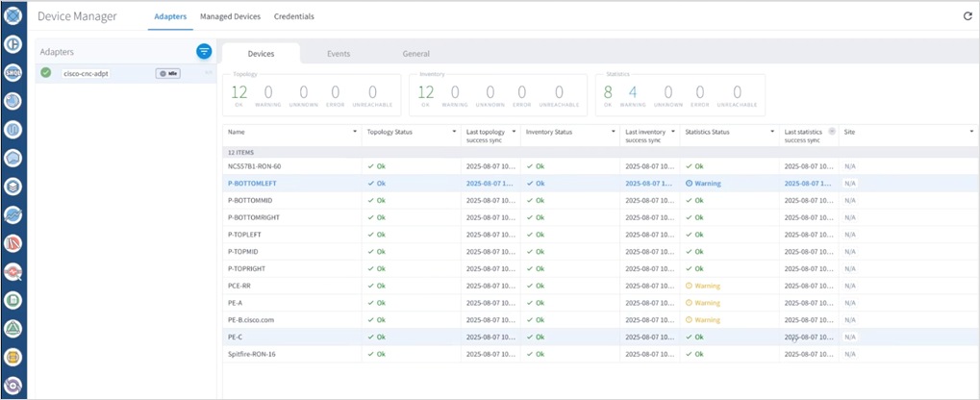Select the P-TOPLEFT device name
980x400 pixels.
244,235
